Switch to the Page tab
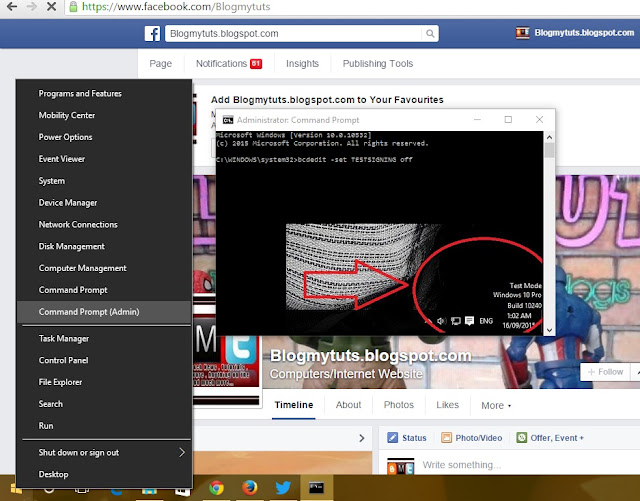The height and width of the screenshot is (501, 640). [x=160, y=64]
